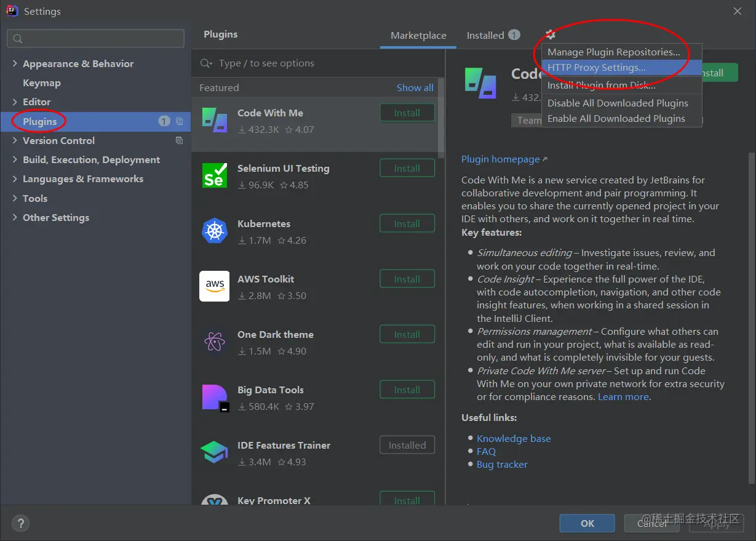This screenshot has height=541, width=756.
Task: Expand the Tools settings section
Action: (x=15, y=199)
